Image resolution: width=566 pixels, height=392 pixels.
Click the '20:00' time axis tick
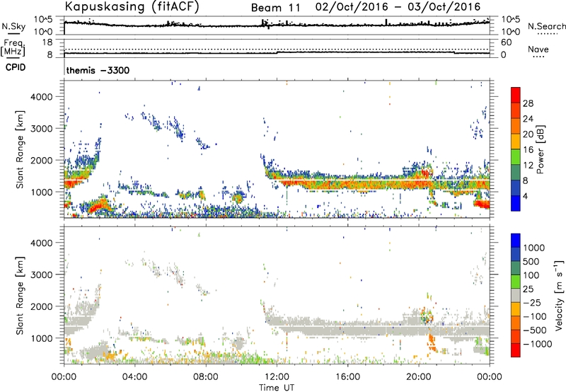pyautogui.click(x=419, y=377)
